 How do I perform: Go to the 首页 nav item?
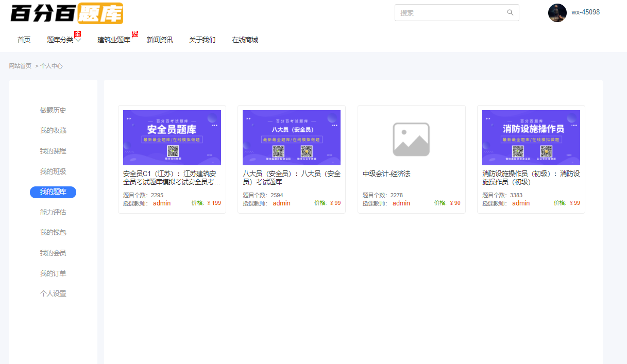[x=24, y=40]
